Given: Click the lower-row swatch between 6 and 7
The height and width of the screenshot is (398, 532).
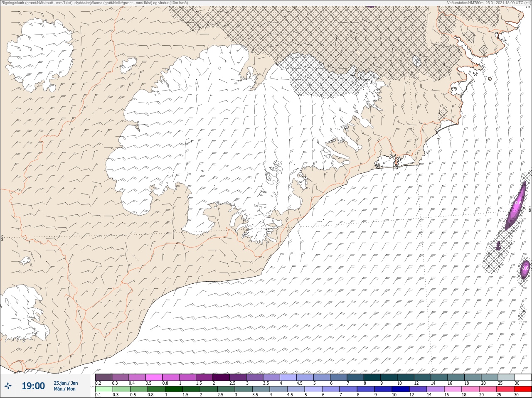Looking at the screenshot, I should [332, 389].
